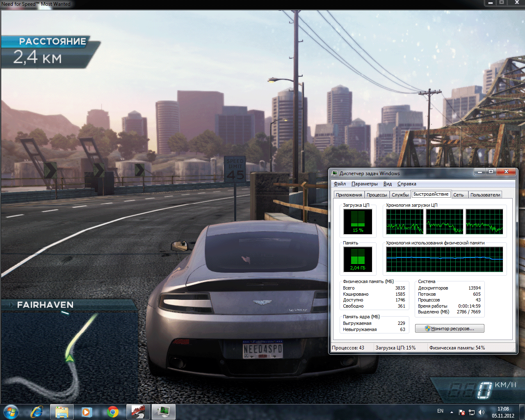Click the NEED4SPD license plate
525x420 pixels.
[x=262, y=350]
